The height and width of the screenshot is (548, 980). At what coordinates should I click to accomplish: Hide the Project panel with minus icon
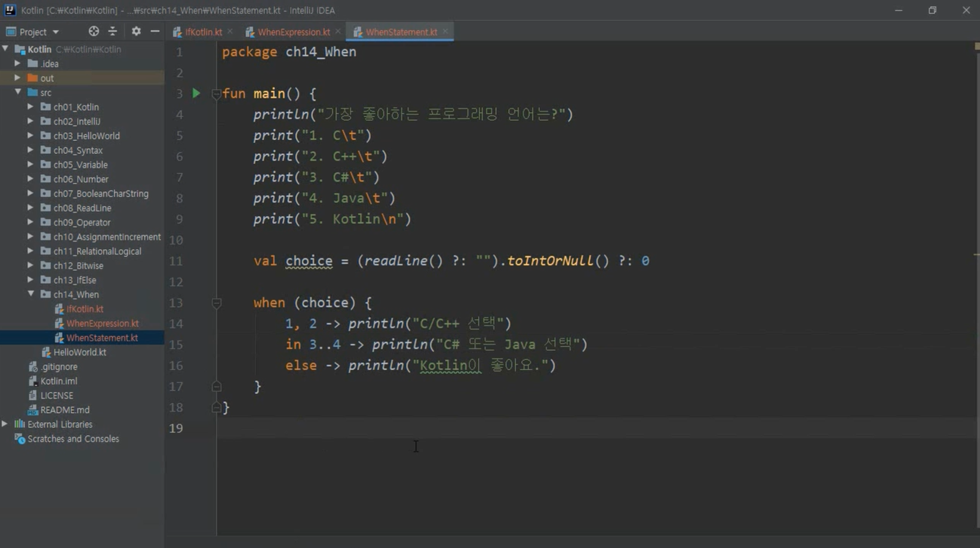(x=155, y=31)
